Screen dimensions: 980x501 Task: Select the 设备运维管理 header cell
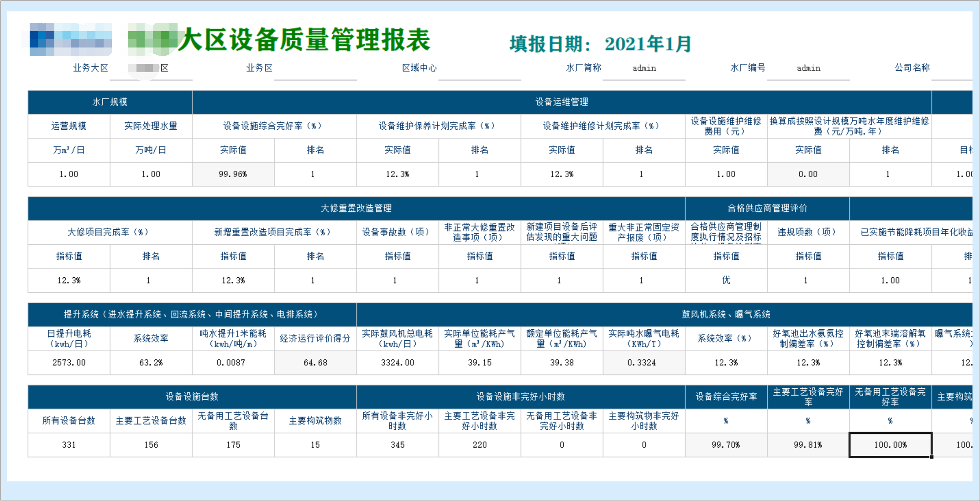pos(562,102)
